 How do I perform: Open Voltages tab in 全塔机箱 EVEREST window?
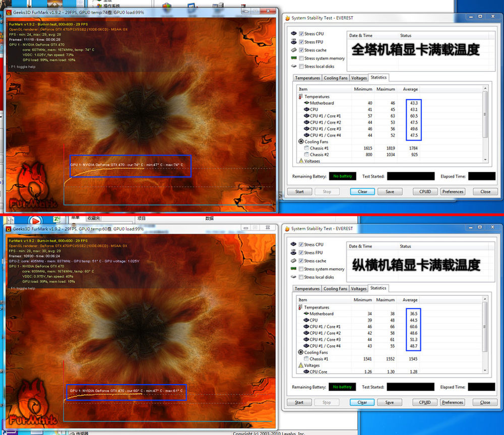click(359, 78)
